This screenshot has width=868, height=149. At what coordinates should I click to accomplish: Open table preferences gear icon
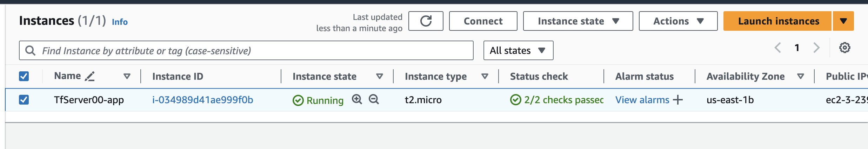(844, 48)
